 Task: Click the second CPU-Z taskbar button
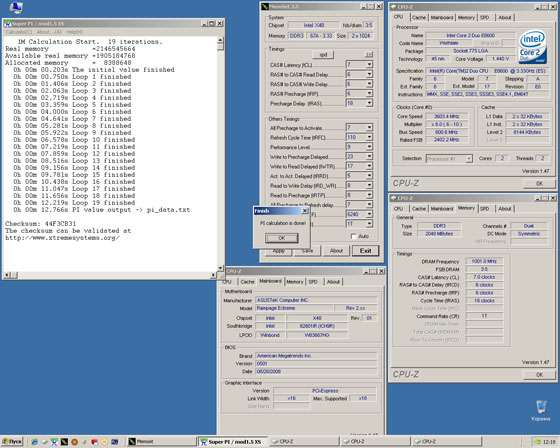pyautogui.click(x=375, y=442)
